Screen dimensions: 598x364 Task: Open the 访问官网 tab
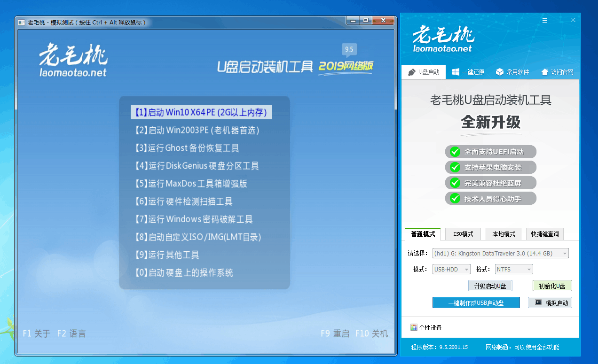click(557, 72)
